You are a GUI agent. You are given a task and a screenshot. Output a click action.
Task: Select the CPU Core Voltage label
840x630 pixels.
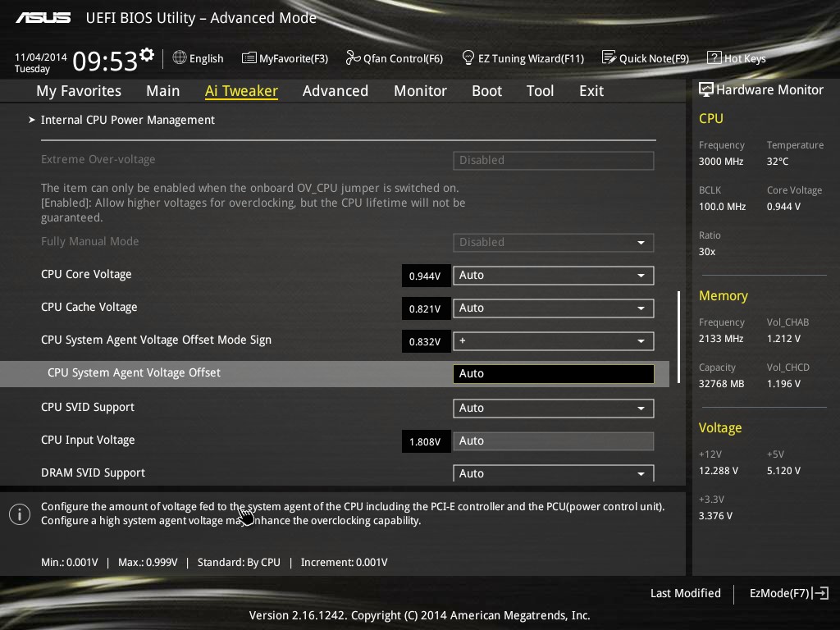tap(86, 274)
